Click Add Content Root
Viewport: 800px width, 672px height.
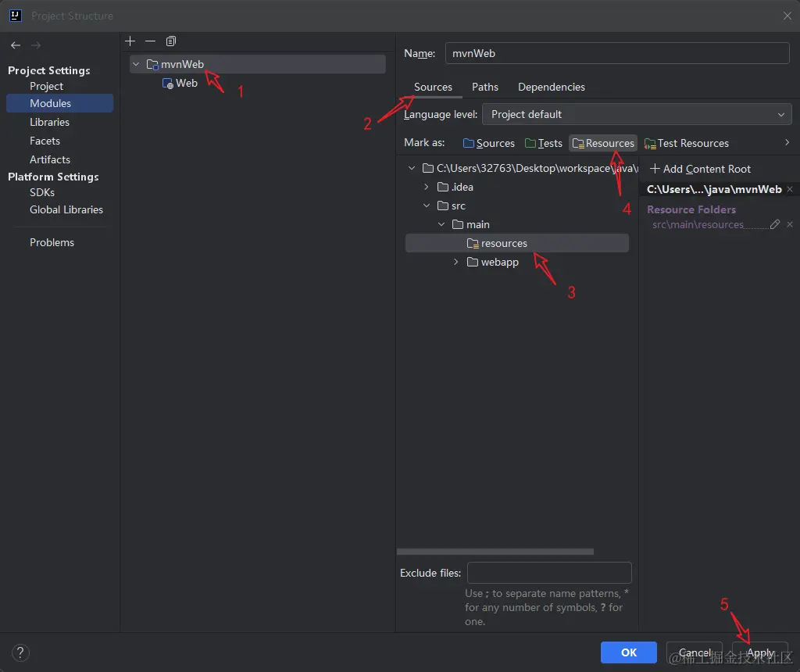[699, 169]
